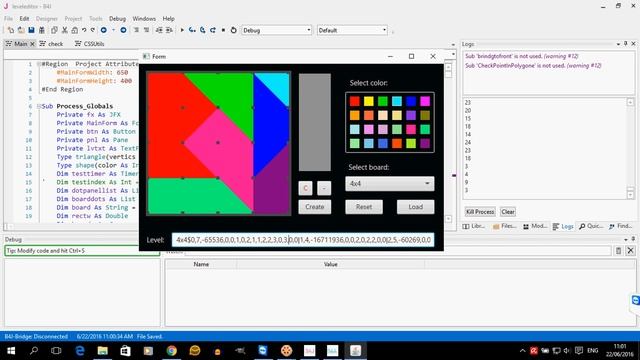Click the Restart circular arrow icon
Image resolution: width=640 pixels, height=360 pixels.
click(x=233, y=30)
